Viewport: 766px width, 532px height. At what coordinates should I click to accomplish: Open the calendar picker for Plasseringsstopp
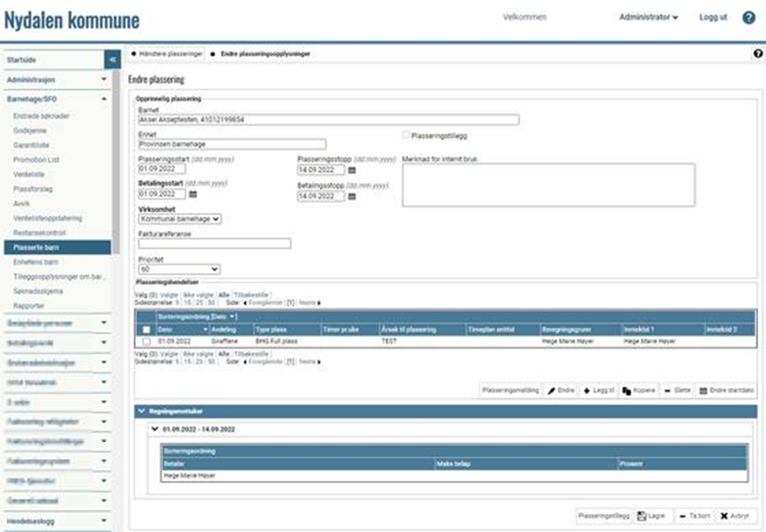[352, 170]
